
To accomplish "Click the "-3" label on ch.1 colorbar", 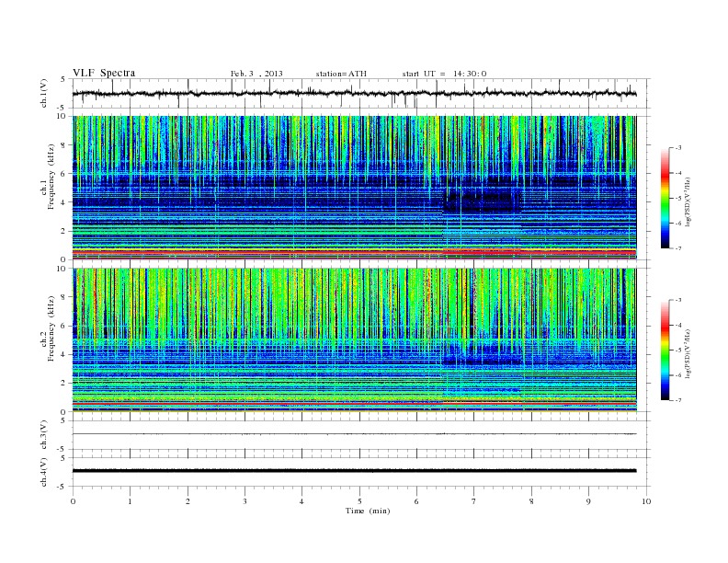I will (x=678, y=148).
